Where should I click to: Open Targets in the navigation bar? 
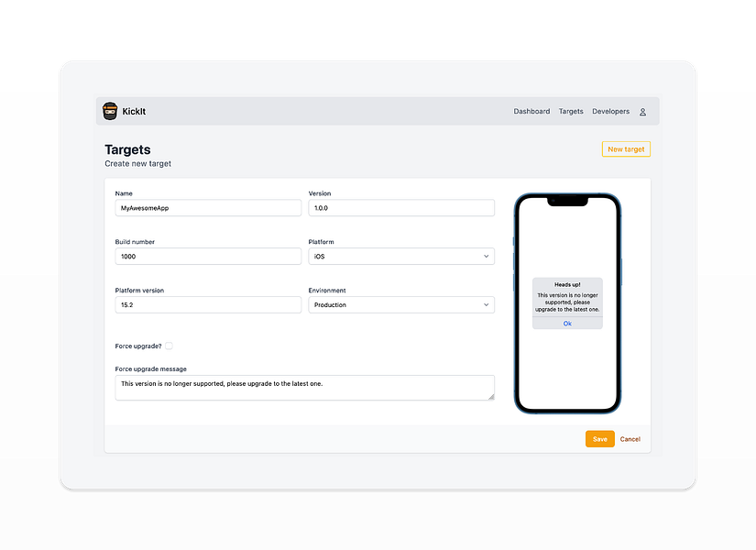571,111
